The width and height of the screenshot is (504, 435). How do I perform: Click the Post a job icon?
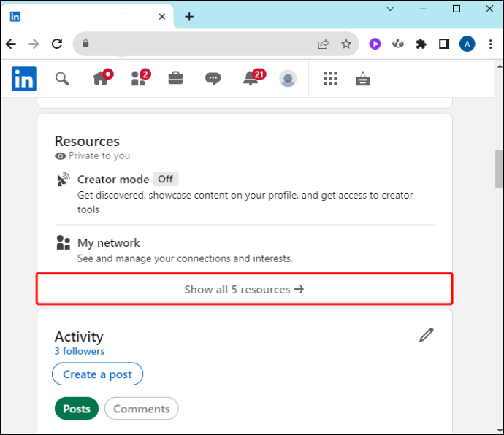(x=363, y=78)
